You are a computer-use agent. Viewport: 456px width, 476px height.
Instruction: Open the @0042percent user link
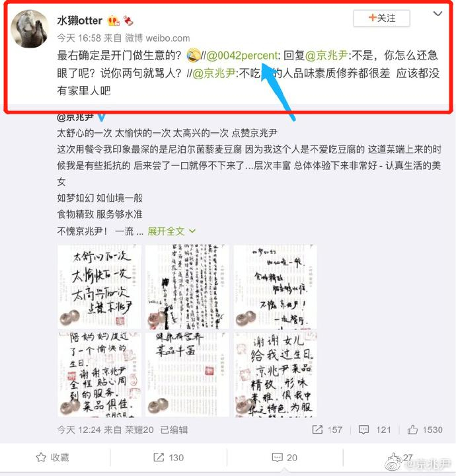[242, 56]
